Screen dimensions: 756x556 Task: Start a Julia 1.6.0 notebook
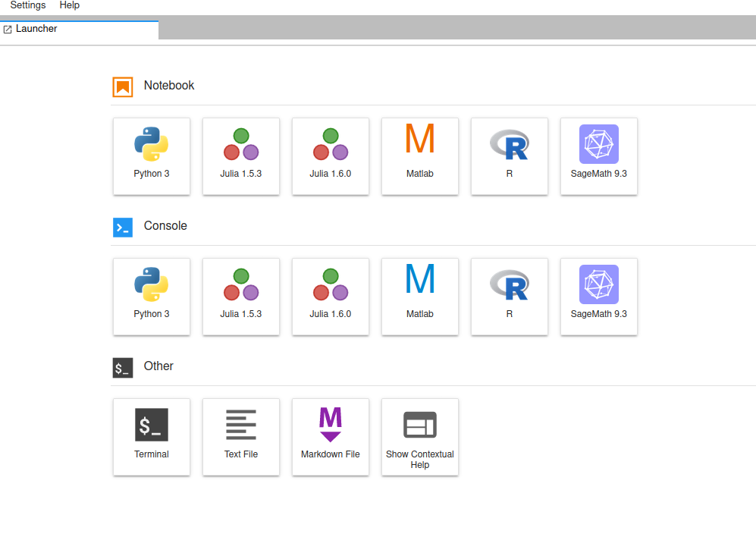coord(330,156)
